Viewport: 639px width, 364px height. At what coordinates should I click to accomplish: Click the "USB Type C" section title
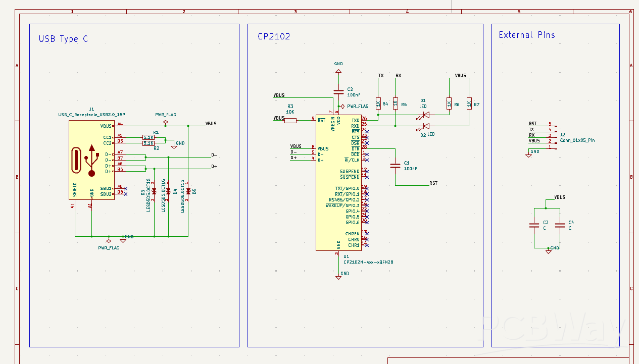coord(63,39)
